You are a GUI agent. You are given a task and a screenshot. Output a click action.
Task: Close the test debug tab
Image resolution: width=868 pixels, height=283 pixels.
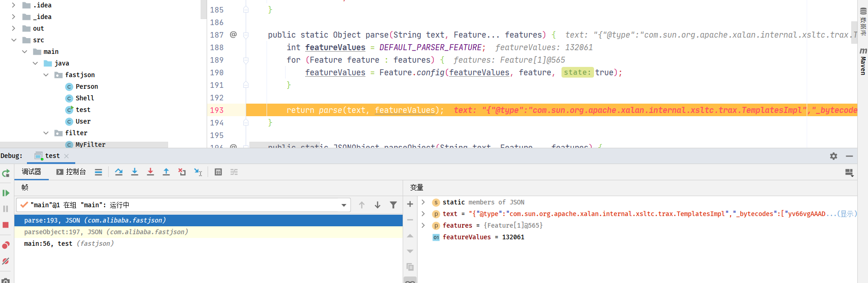pos(66,156)
